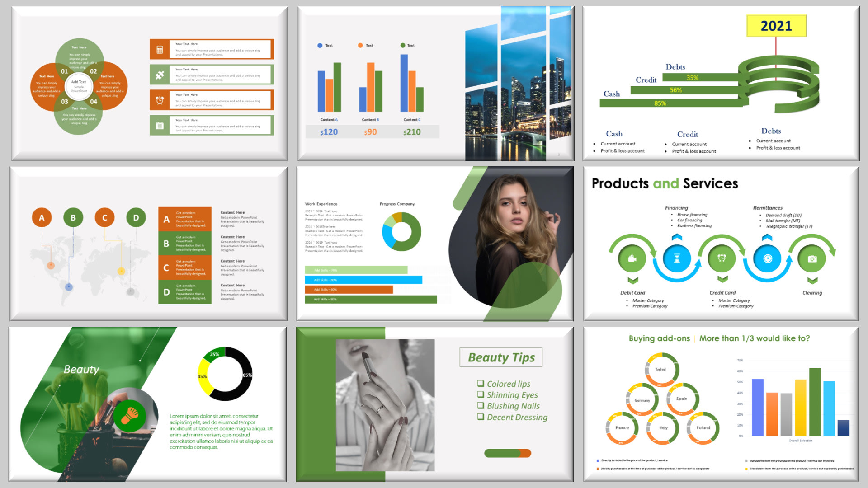Image resolution: width=868 pixels, height=488 pixels.
Task: Click the Cash 85% green bar
Action: [671, 103]
